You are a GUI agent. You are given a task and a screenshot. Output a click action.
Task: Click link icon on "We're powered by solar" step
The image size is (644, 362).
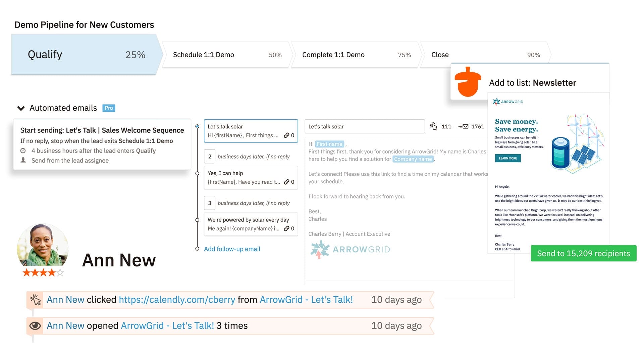287,229
